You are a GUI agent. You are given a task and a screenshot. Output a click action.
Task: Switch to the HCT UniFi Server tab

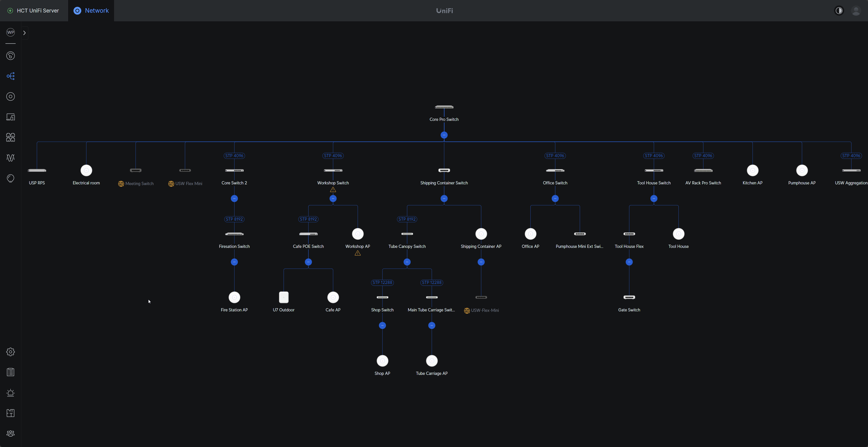click(34, 11)
